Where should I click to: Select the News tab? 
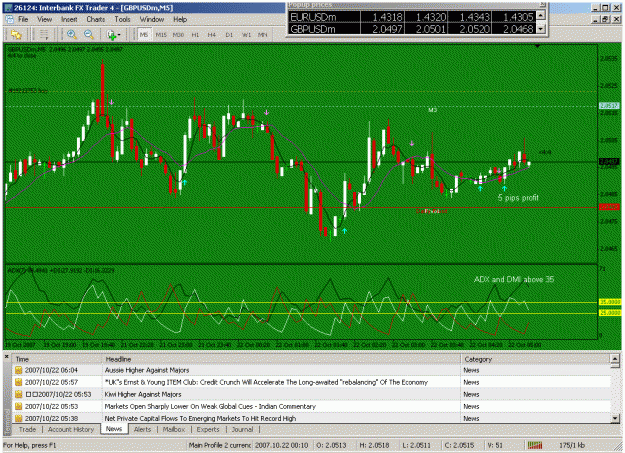[114, 429]
